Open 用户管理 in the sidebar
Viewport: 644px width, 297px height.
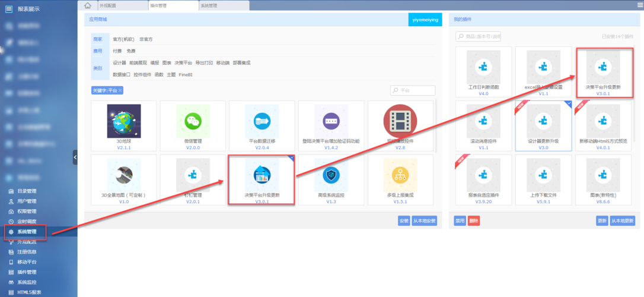(x=27, y=201)
